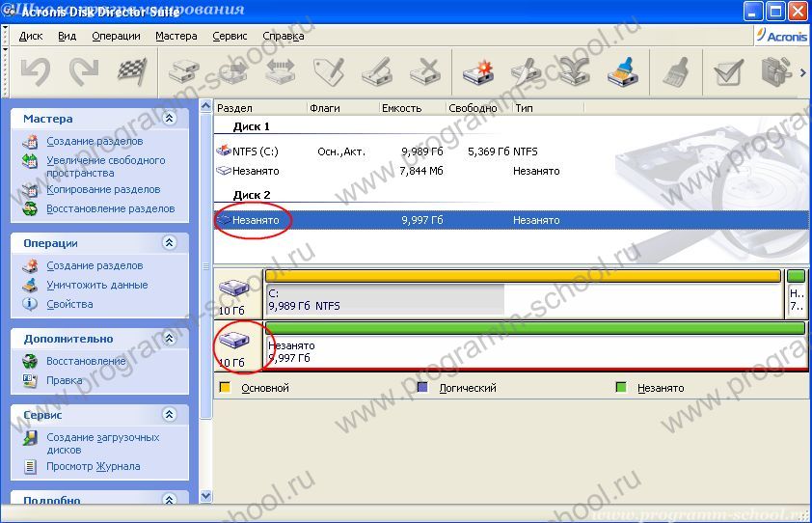Click the gray cleanup brush toolbar icon
This screenshot has height=523, width=812.
click(676, 71)
